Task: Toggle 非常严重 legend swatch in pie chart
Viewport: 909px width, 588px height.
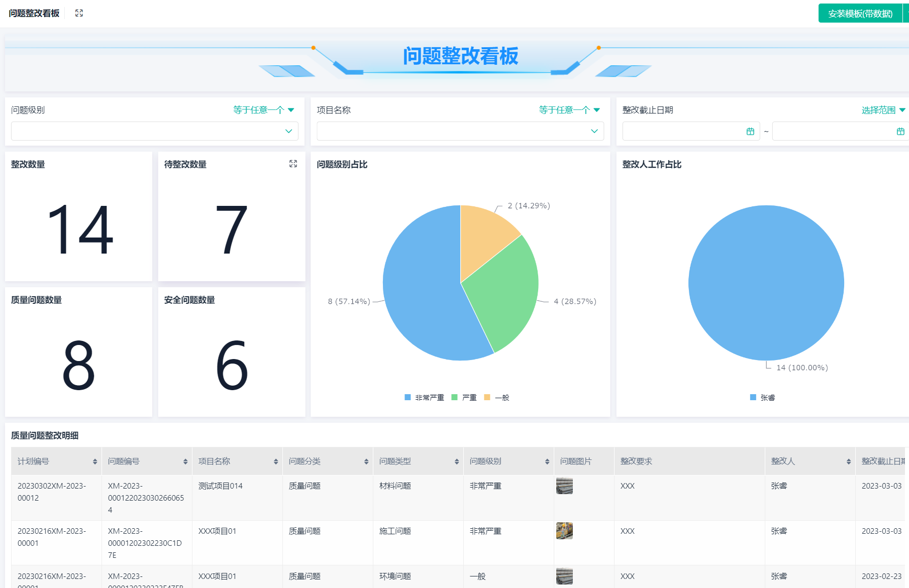Action: tap(408, 397)
